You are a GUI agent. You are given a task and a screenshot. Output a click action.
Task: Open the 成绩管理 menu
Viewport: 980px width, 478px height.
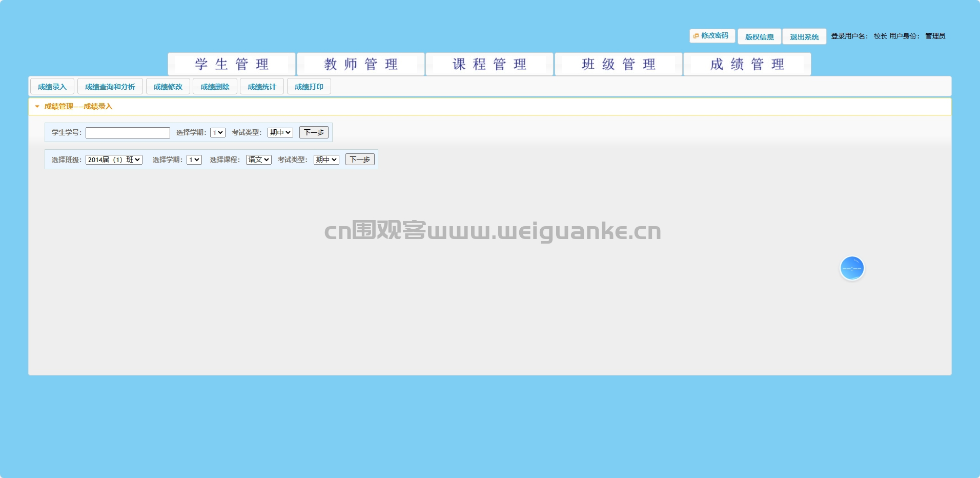[x=747, y=64]
